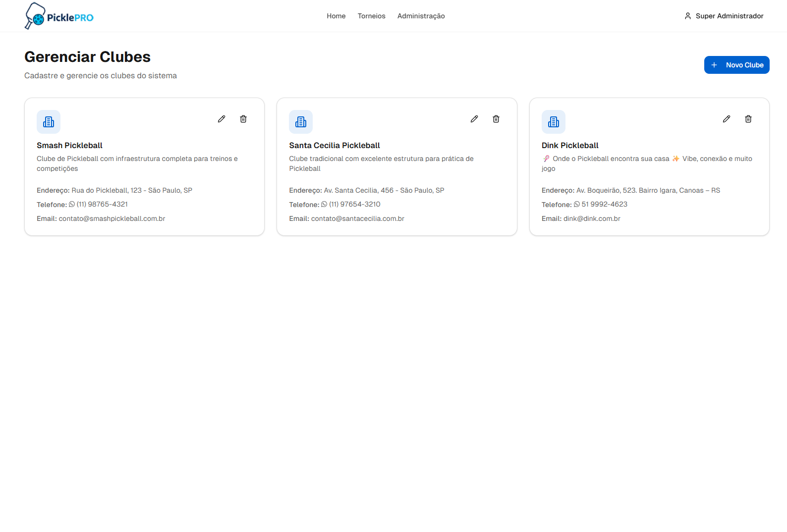The image size is (787, 532).
Task: Delete the Dink Pickleball club
Action: coord(748,119)
